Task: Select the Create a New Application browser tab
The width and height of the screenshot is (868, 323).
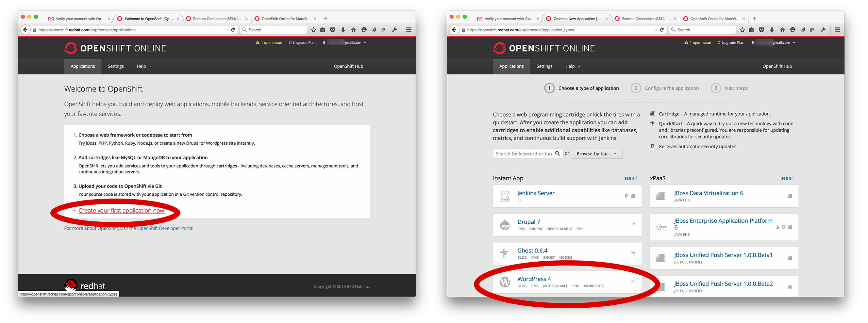Action: (576, 19)
